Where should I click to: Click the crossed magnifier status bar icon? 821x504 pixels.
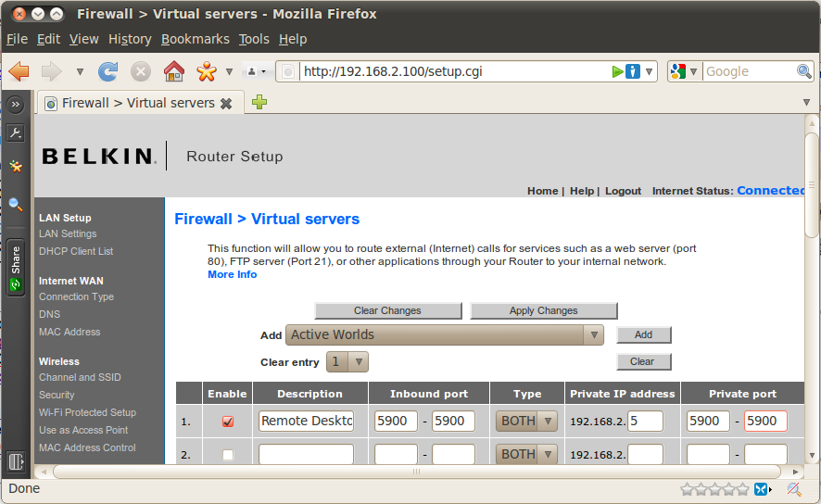794,489
